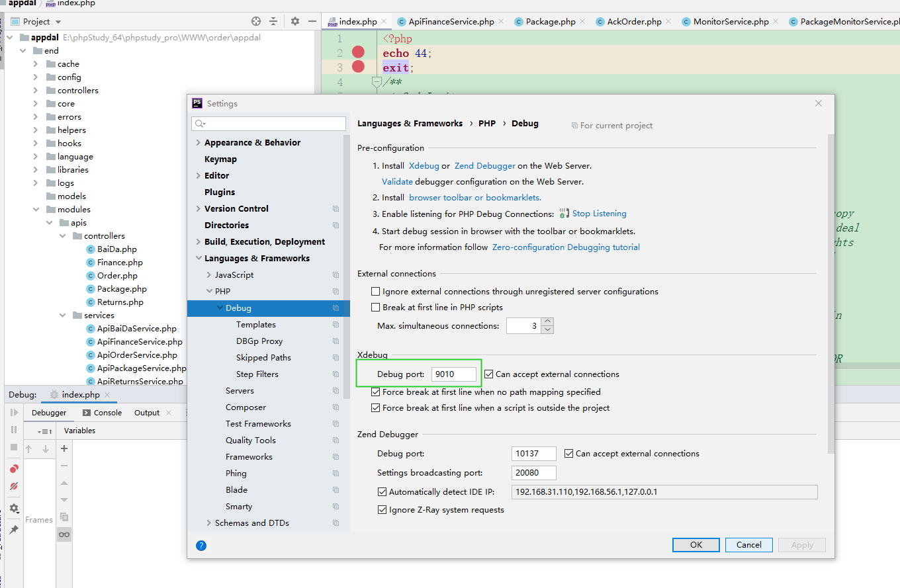This screenshot has width=900, height=588.
Task: Click Stop Listening link
Action: (599, 214)
